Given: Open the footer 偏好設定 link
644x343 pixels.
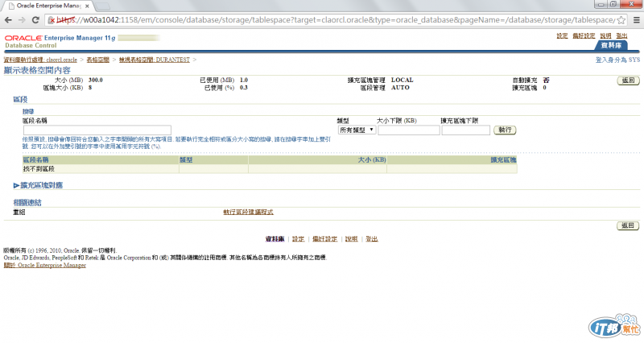Looking at the screenshot, I should tap(324, 238).
